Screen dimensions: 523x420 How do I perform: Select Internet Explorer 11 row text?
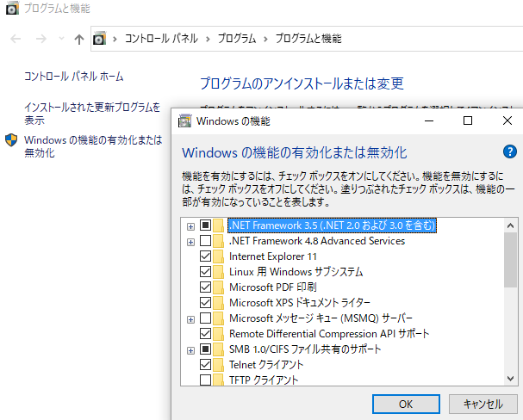click(x=273, y=256)
